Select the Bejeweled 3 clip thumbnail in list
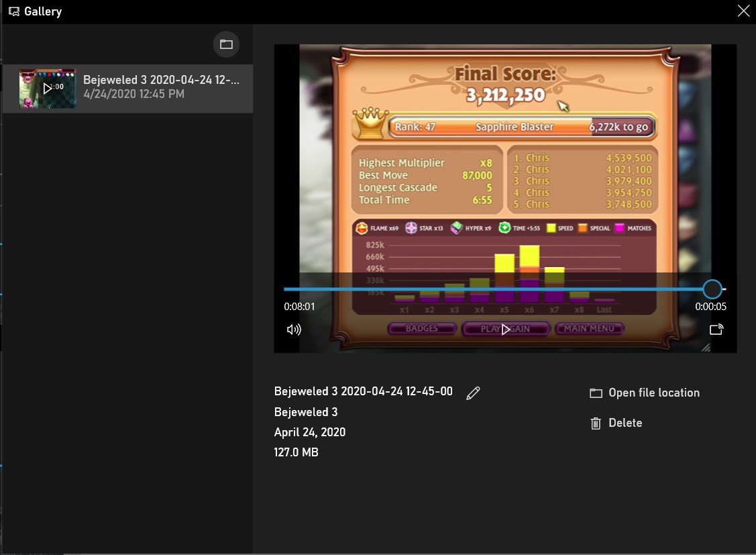Viewport: 756px width, 555px height. click(48, 88)
